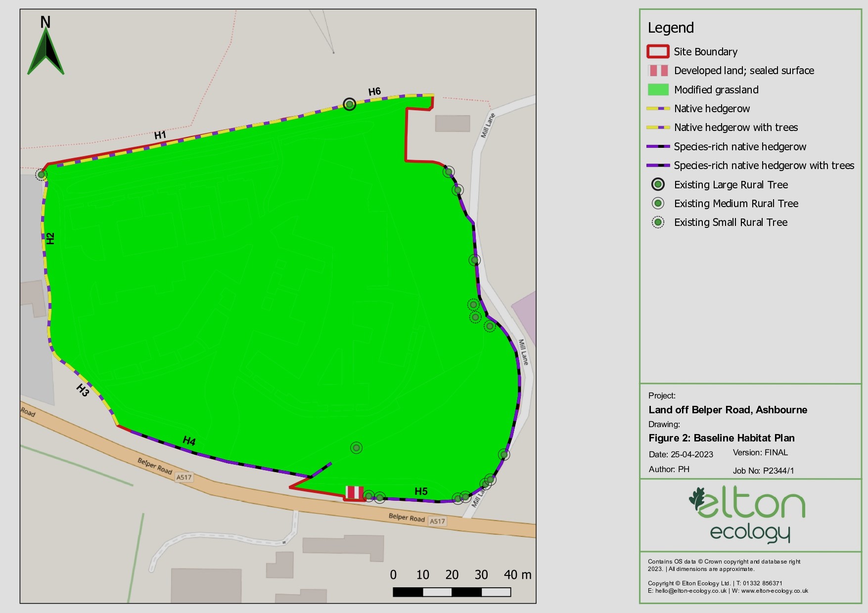
Task: Click the H2 hedgerow label
Action: (50, 238)
